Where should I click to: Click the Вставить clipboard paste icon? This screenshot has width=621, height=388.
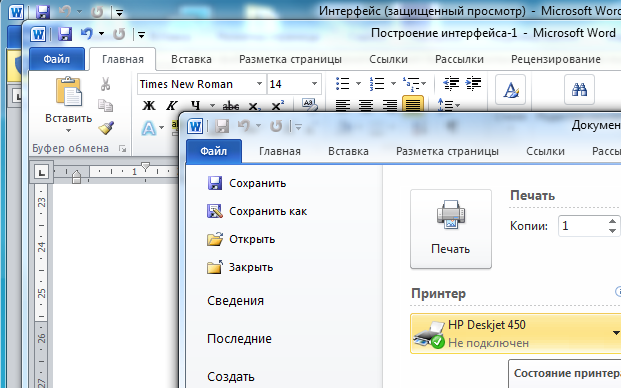click(69, 92)
